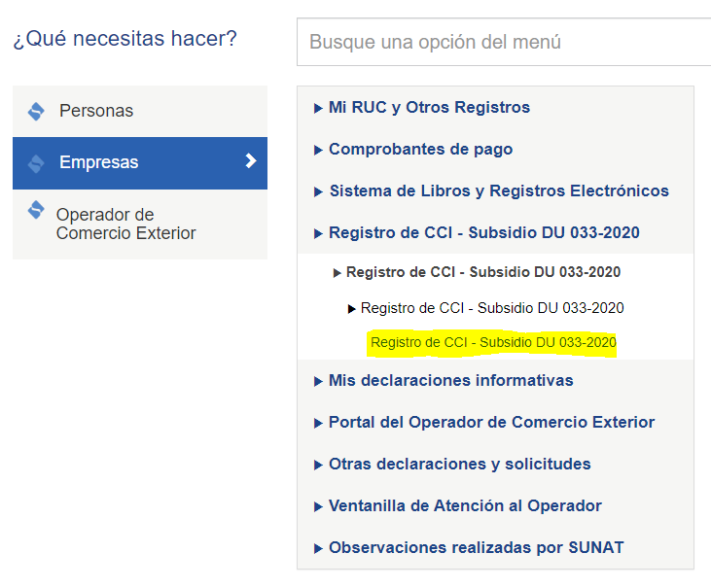Click the white chevron arrow on Empresas

(251, 160)
